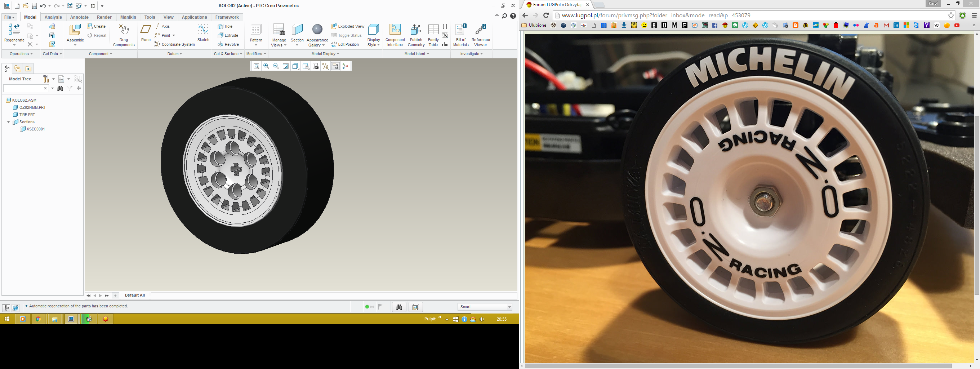Click the browser's vertical scrollbar
The width and height of the screenshot is (980, 369).
[976, 205]
